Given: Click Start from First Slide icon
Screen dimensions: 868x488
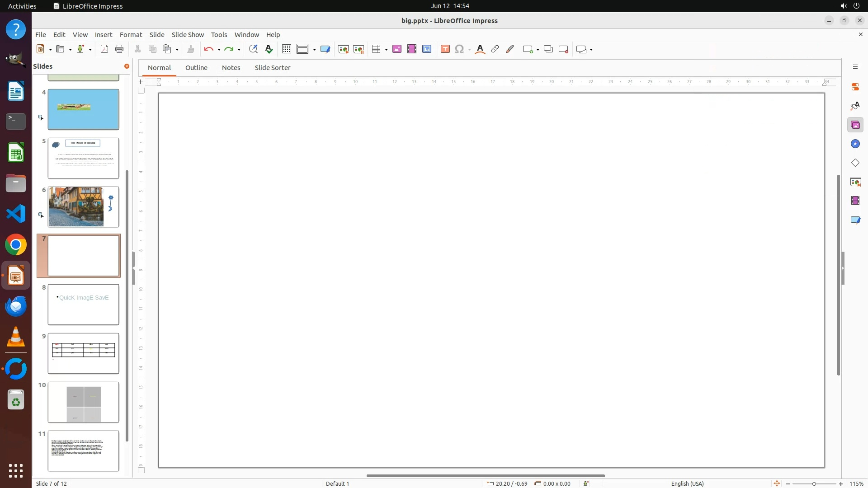Looking at the screenshot, I should (344, 49).
